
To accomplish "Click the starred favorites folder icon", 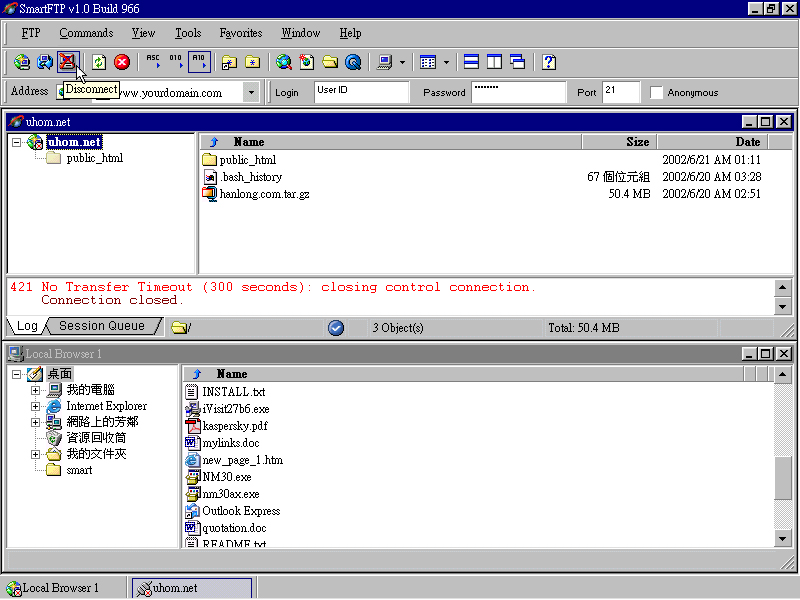I will point(253,62).
